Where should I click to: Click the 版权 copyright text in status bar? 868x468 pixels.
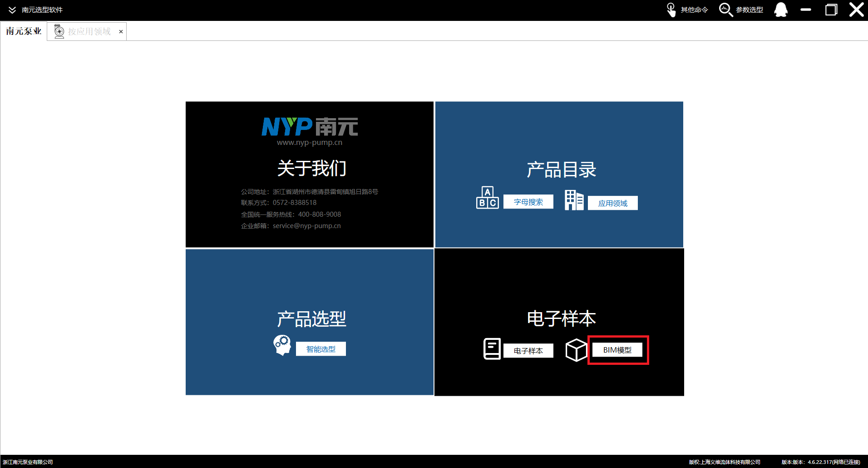[725, 462]
